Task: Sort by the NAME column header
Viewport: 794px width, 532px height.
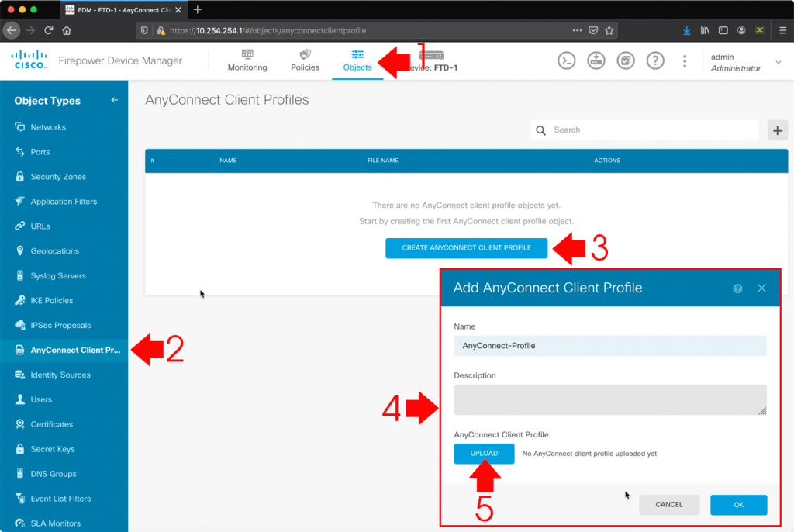Action: (x=228, y=161)
